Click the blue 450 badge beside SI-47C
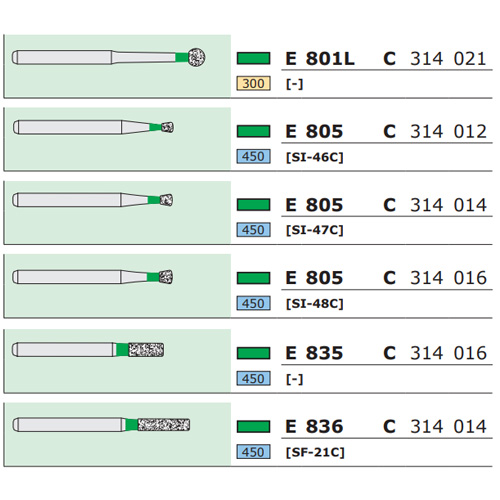 (x=253, y=230)
